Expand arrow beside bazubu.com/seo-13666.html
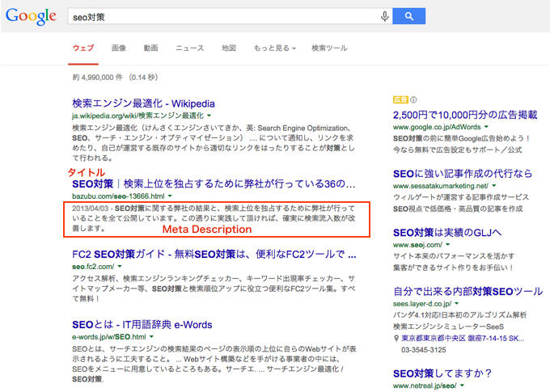Screen dimensions: 550x392 (170, 196)
